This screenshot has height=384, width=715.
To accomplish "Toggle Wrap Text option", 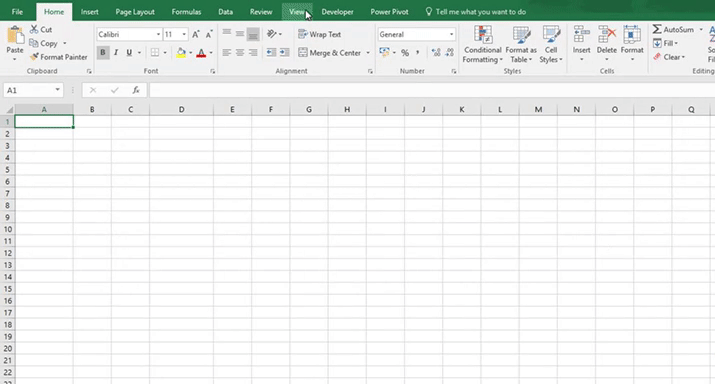I will click(319, 34).
